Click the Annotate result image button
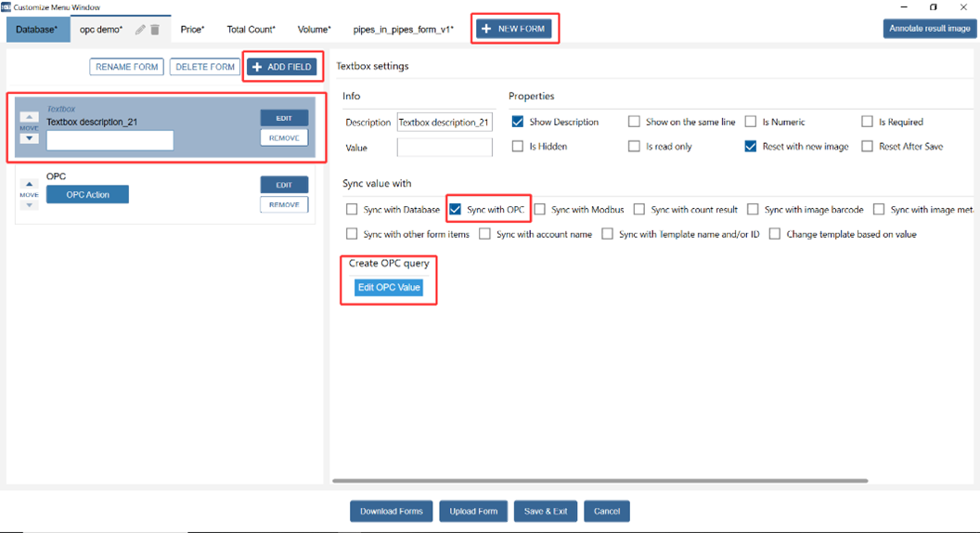This screenshot has height=533, width=980. (929, 29)
